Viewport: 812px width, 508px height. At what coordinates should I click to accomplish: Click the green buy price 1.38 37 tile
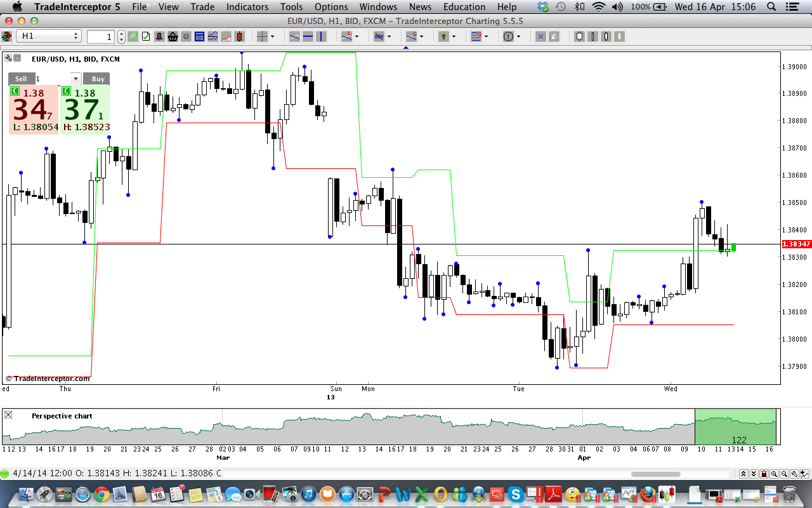(85, 109)
